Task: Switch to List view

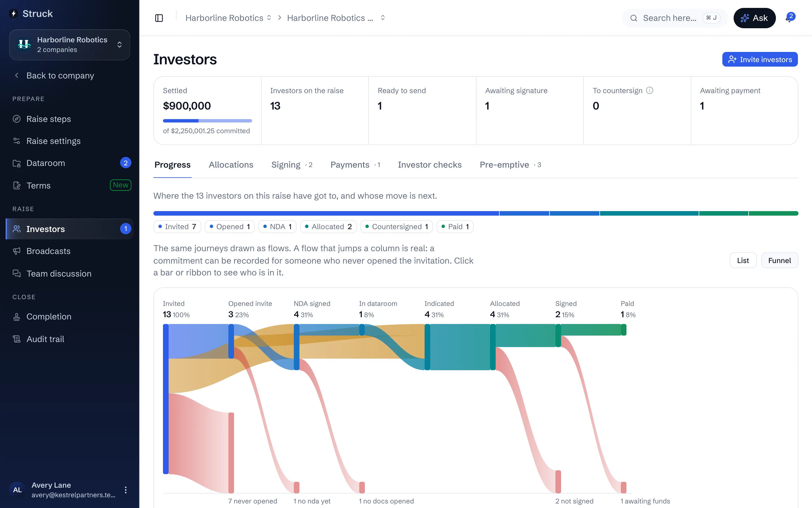Action: point(743,260)
